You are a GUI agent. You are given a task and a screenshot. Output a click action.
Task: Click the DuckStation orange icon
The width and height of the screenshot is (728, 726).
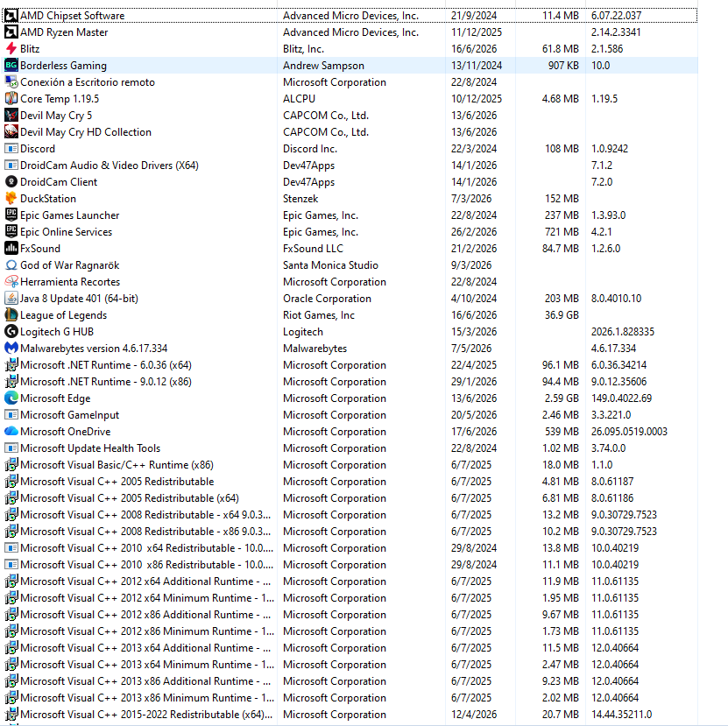(11, 199)
